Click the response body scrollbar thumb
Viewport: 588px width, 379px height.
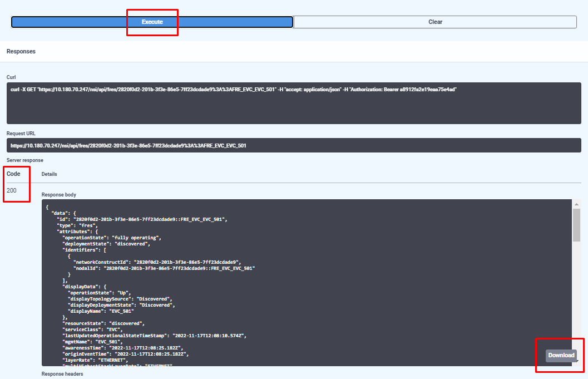[x=576, y=225]
